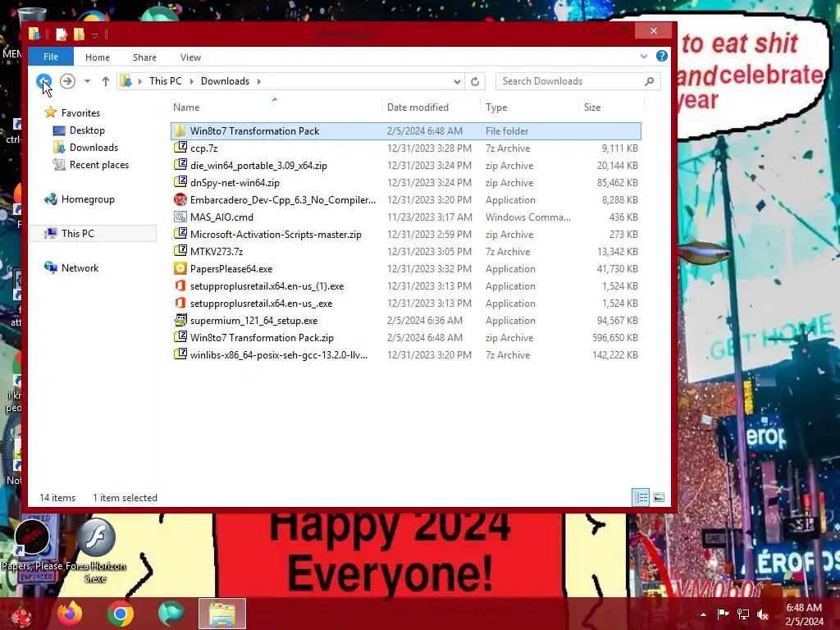Expand the arrow after Downloads breadcrumb

point(258,81)
